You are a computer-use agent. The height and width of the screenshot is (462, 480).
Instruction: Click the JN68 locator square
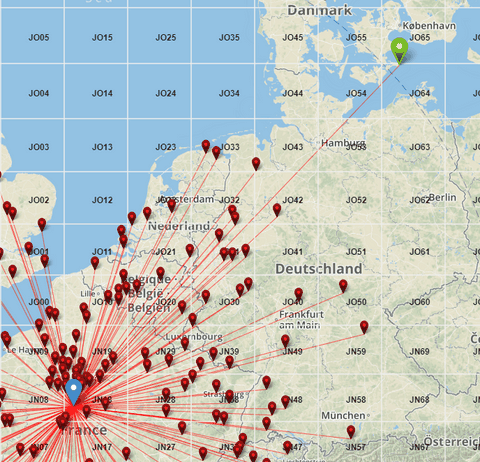[x=419, y=399]
